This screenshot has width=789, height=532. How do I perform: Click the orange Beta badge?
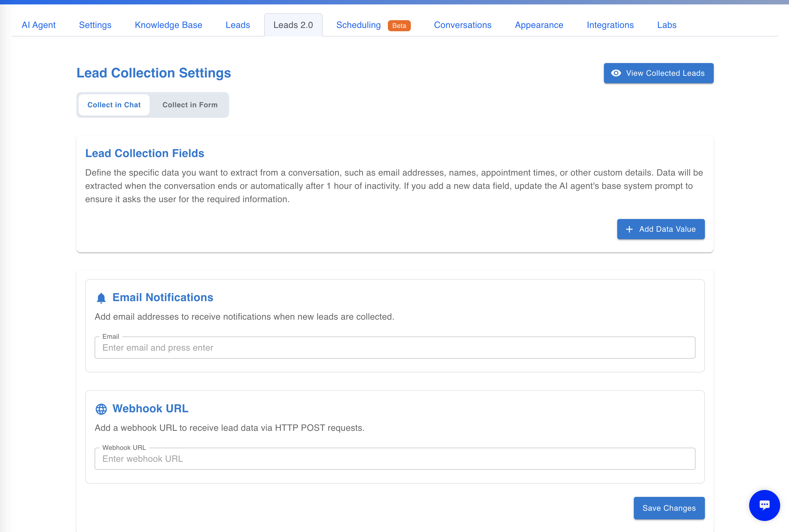(399, 26)
